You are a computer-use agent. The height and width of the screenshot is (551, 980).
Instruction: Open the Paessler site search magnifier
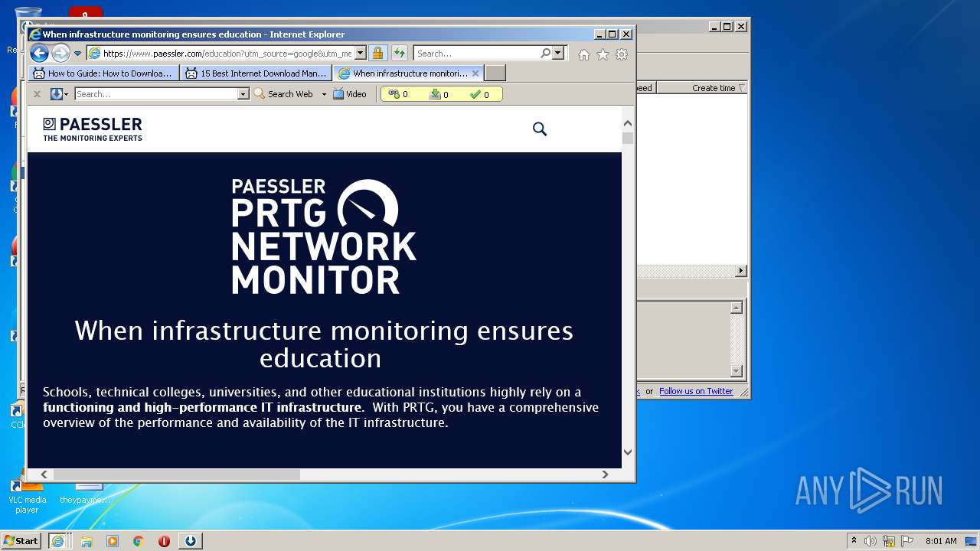point(540,129)
